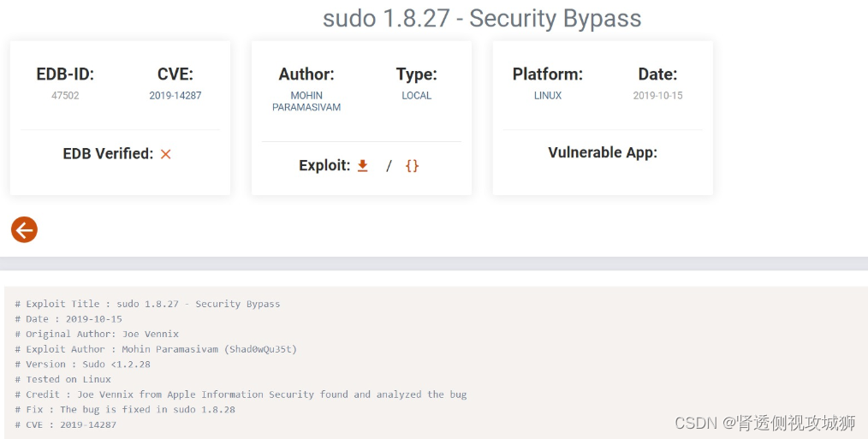
Task: Go back using the orange arrow button
Action: tap(24, 229)
